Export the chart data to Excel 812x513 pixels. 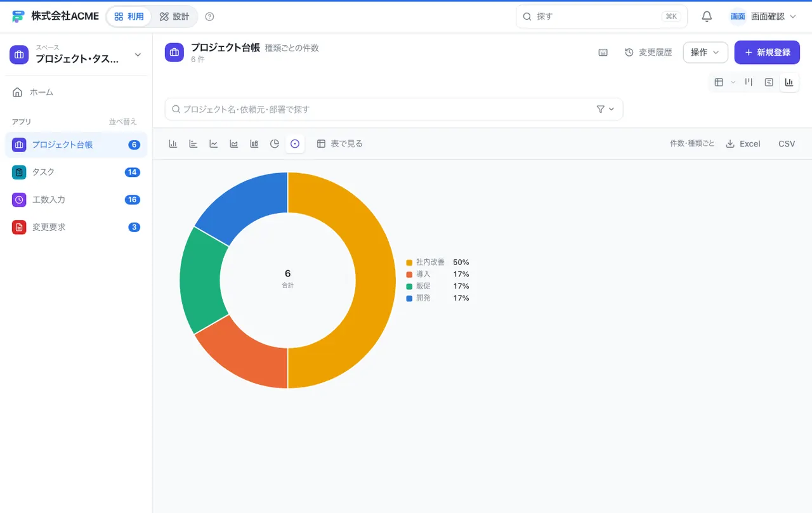(743, 144)
